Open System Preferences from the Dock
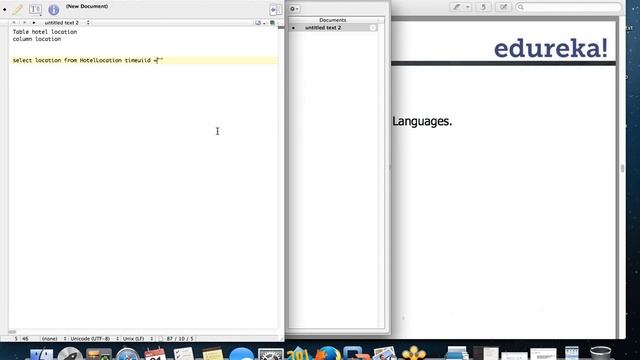 [x=270, y=354]
